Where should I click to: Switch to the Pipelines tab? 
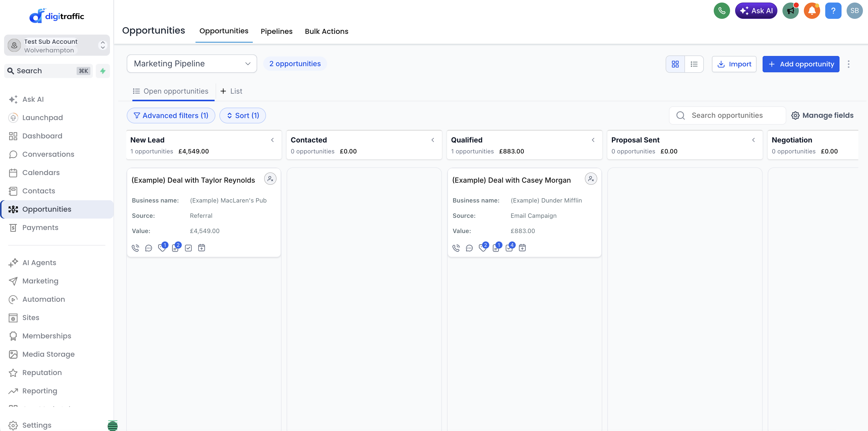(x=277, y=31)
